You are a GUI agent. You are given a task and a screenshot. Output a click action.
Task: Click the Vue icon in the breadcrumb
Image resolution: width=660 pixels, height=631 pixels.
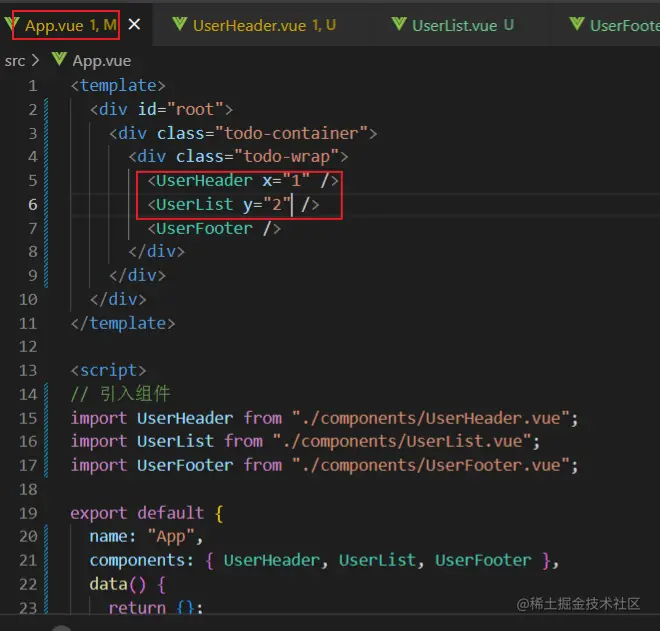pyautogui.click(x=59, y=59)
